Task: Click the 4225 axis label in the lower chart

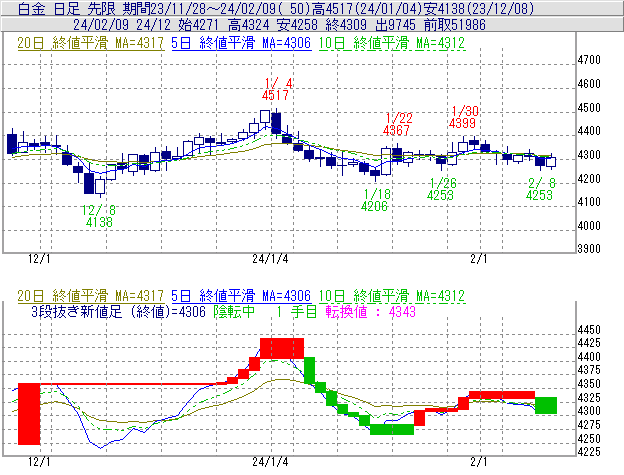Action: pyautogui.click(x=589, y=452)
